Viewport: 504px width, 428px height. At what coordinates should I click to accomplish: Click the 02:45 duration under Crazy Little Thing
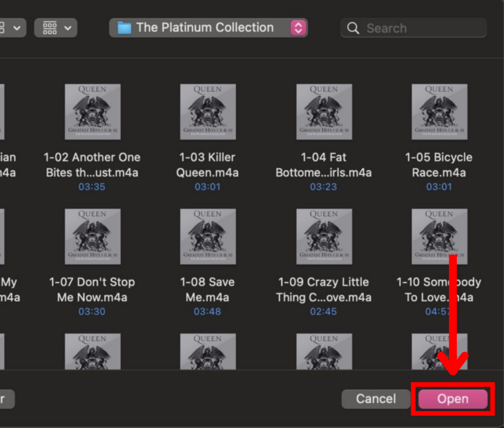(323, 311)
